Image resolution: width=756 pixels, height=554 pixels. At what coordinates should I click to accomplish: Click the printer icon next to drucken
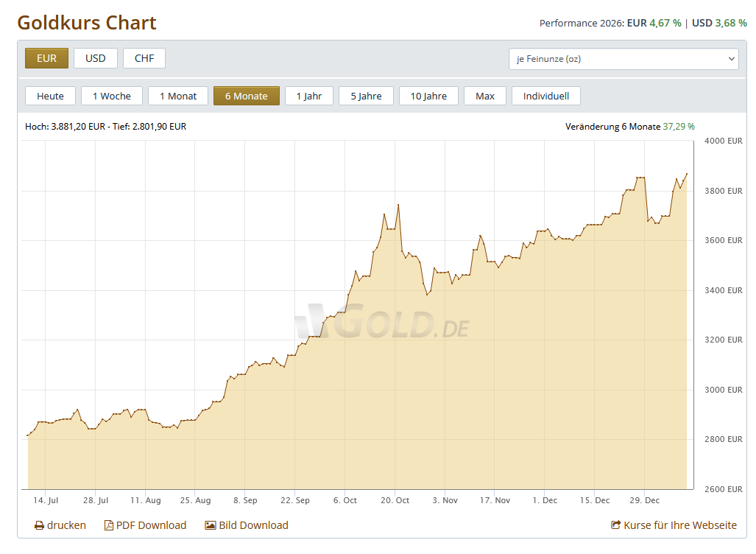click(39, 525)
